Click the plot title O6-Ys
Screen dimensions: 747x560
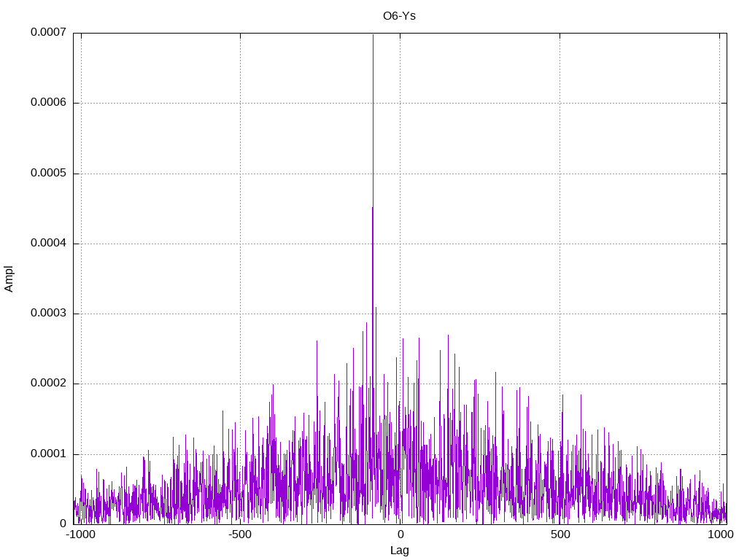pyautogui.click(x=399, y=16)
